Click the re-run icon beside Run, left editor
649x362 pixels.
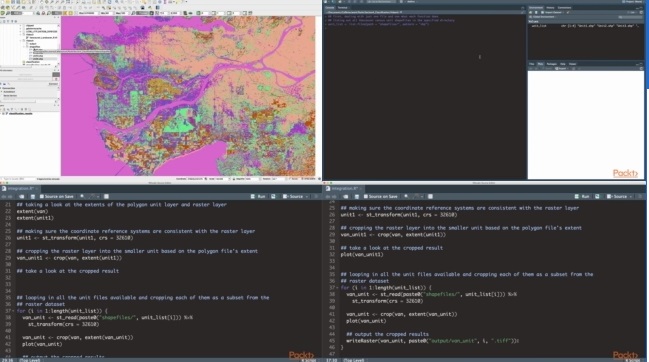(273, 197)
